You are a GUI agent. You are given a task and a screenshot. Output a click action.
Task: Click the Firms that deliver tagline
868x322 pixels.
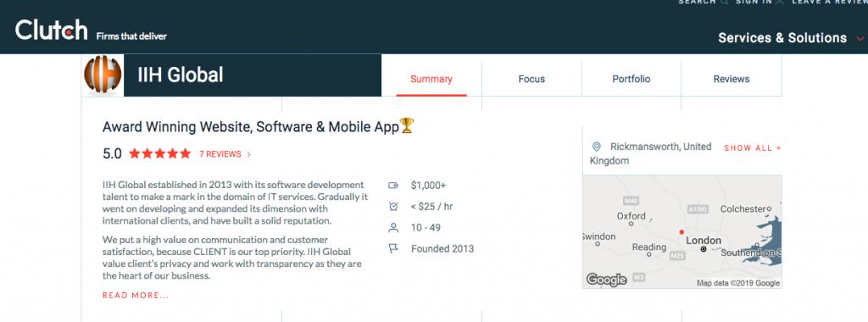click(131, 36)
